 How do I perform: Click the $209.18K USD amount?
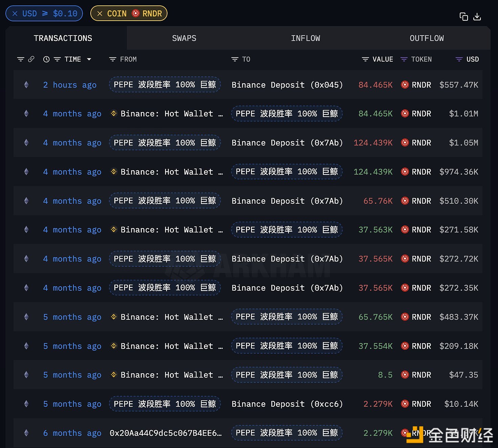[459, 346]
